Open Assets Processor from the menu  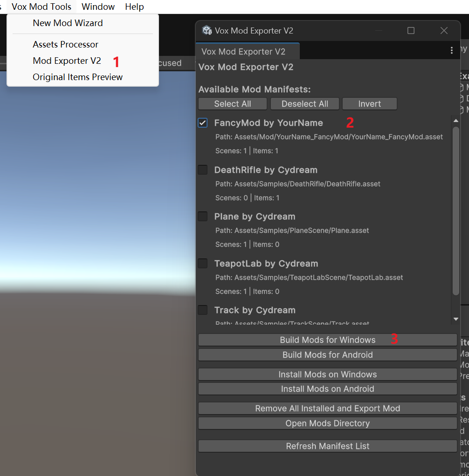point(65,45)
